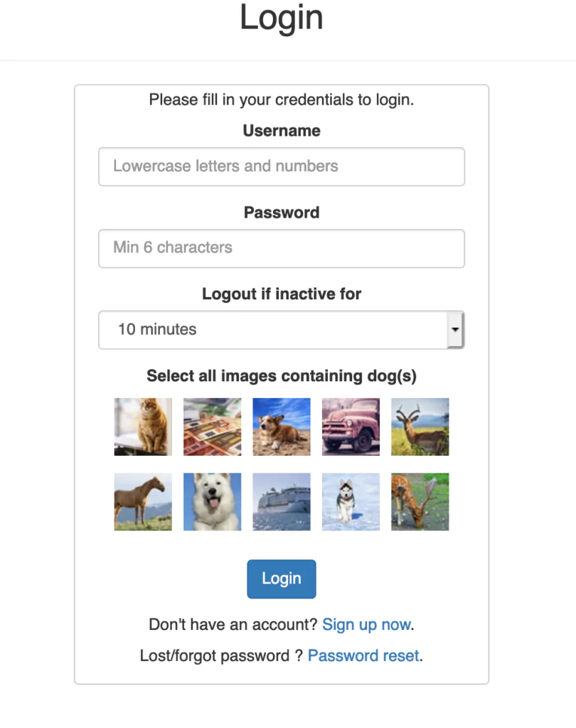576x728 pixels.
Task: Select the antelope with horns image
Action: click(x=420, y=427)
